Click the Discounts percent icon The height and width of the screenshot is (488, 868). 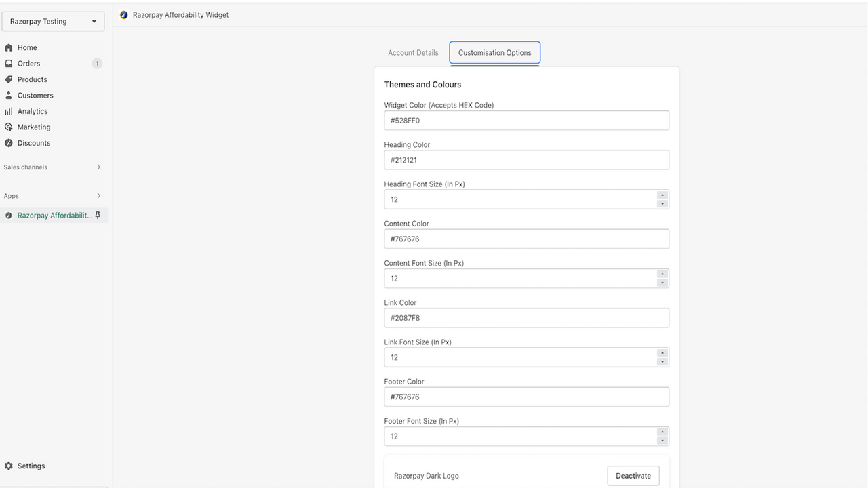(8, 142)
